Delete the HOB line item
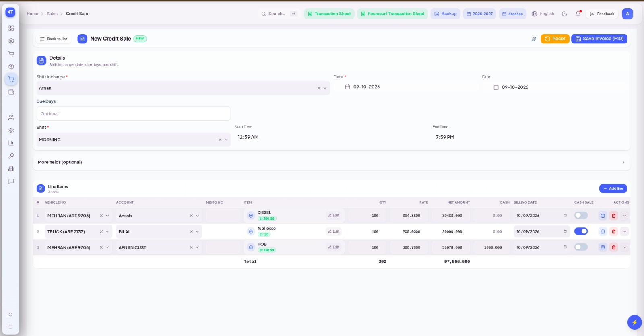Viewport: 644px width, 336px height. click(x=613, y=247)
